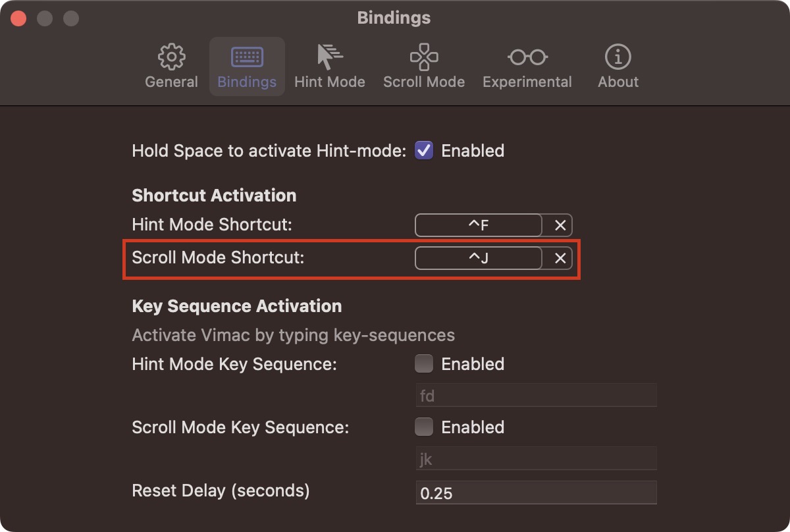Click the fd key sequence field

coord(537,395)
